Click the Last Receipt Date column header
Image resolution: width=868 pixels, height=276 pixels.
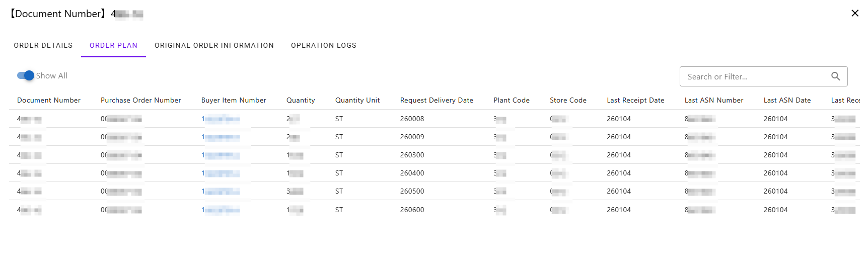tap(635, 100)
